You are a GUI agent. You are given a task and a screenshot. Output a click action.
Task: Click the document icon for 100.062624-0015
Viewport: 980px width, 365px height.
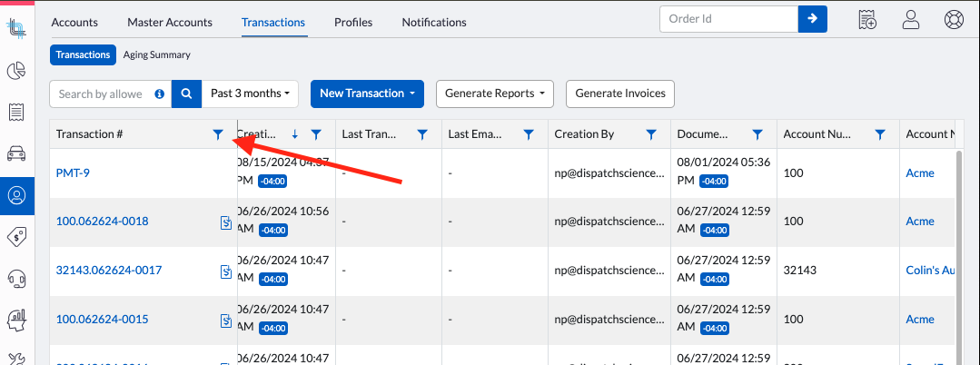tap(226, 321)
